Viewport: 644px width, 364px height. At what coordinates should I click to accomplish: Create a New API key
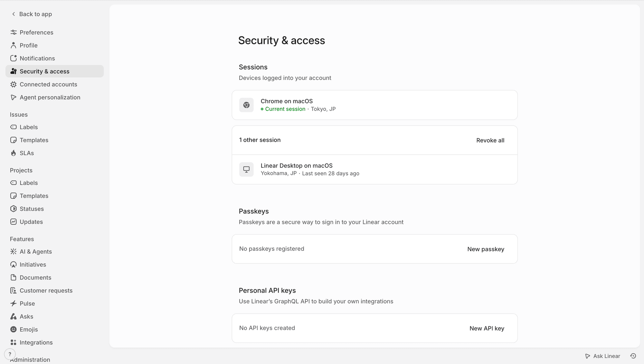pos(487,328)
